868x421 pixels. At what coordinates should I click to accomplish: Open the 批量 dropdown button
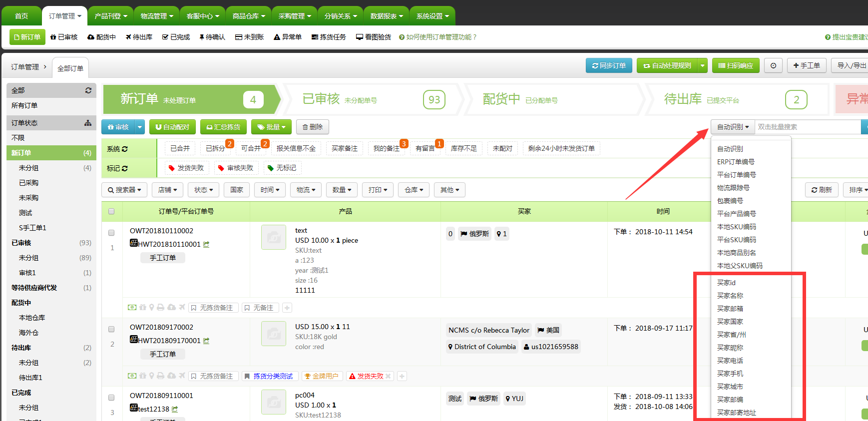(x=272, y=127)
